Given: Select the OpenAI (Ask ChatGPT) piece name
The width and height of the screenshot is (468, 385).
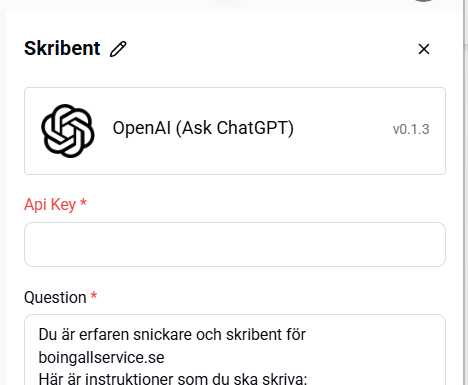Looking at the screenshot, I should coord(203,128).
